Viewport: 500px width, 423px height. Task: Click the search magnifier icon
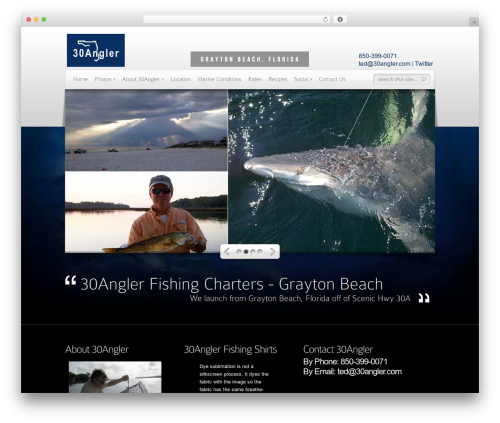(x=424, y=79)
